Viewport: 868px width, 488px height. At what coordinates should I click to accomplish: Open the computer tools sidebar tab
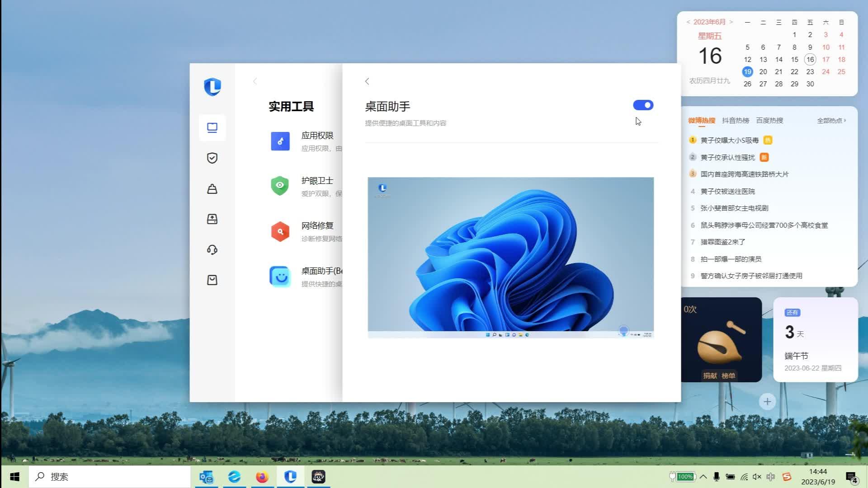(212, 128)
